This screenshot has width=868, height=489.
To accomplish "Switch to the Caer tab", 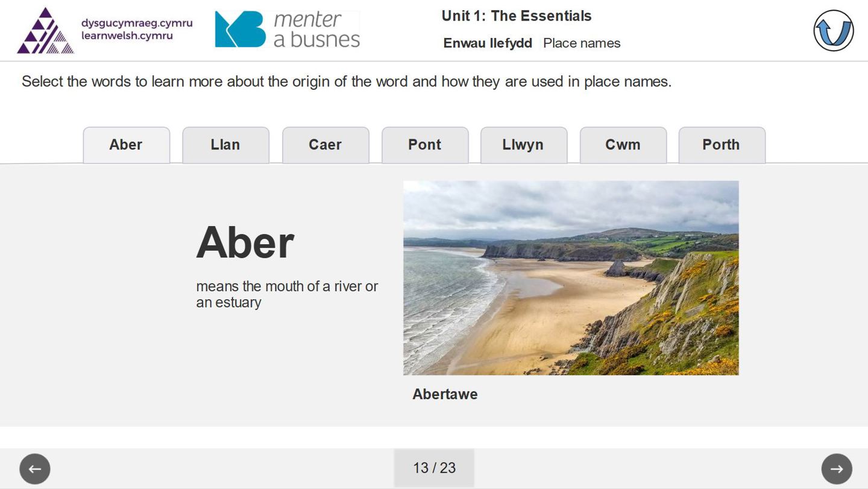I will [x=325, y=145].
